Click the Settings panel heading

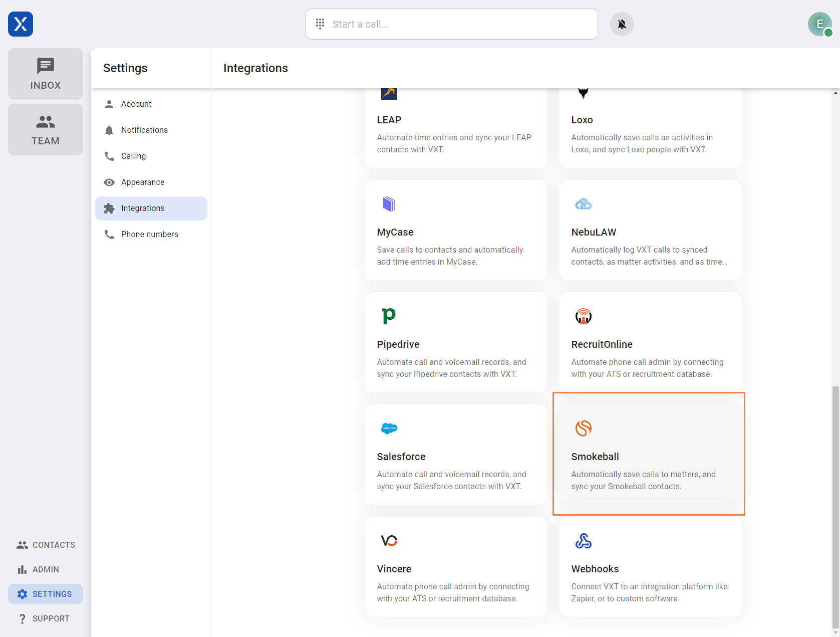(x=125, y=68)
